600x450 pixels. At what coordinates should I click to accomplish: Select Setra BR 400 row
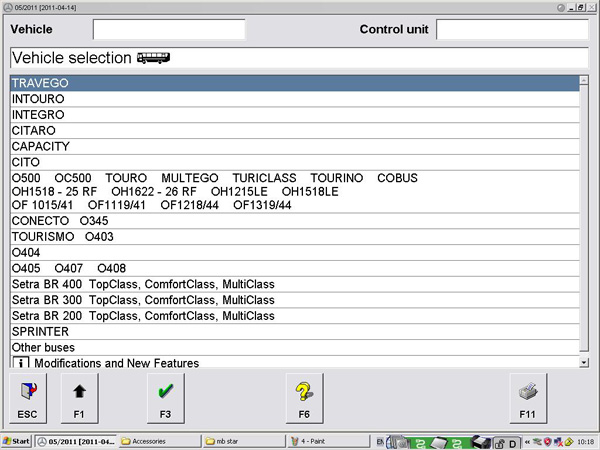(x=295, y=284)
